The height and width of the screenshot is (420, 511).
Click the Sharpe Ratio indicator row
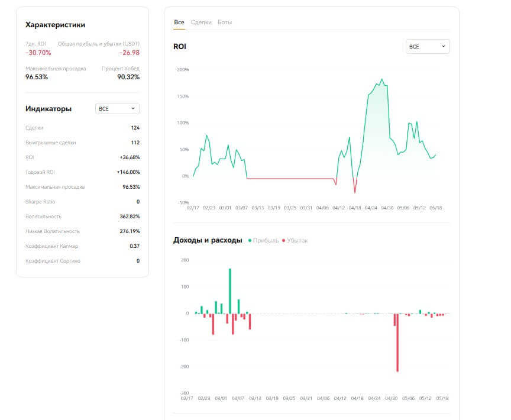point(82,202)
